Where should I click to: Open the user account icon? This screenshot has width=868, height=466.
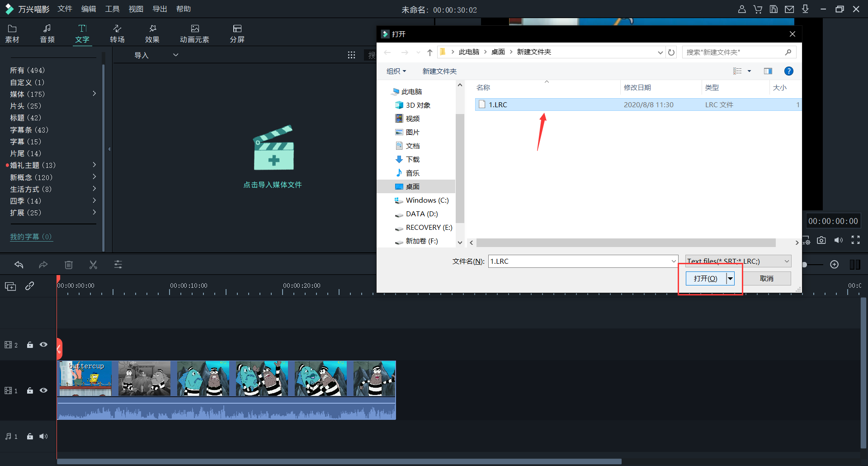click(x=742, y=9)
